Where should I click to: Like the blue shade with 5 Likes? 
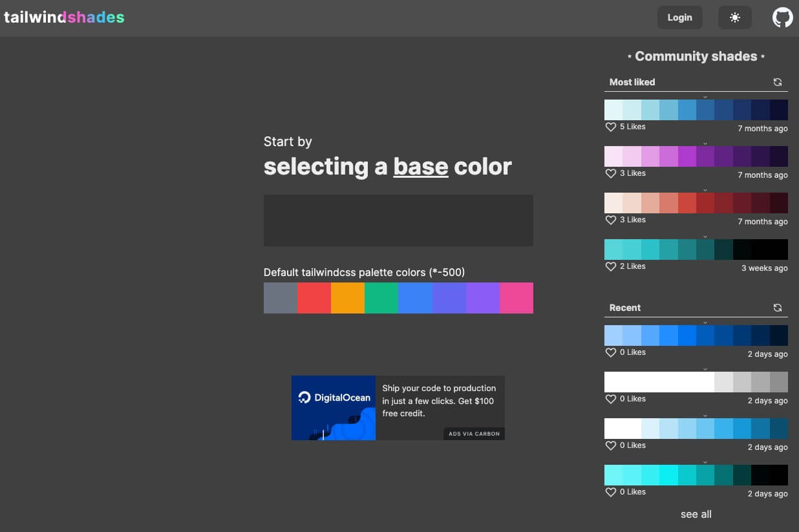(x=611, y=127)
